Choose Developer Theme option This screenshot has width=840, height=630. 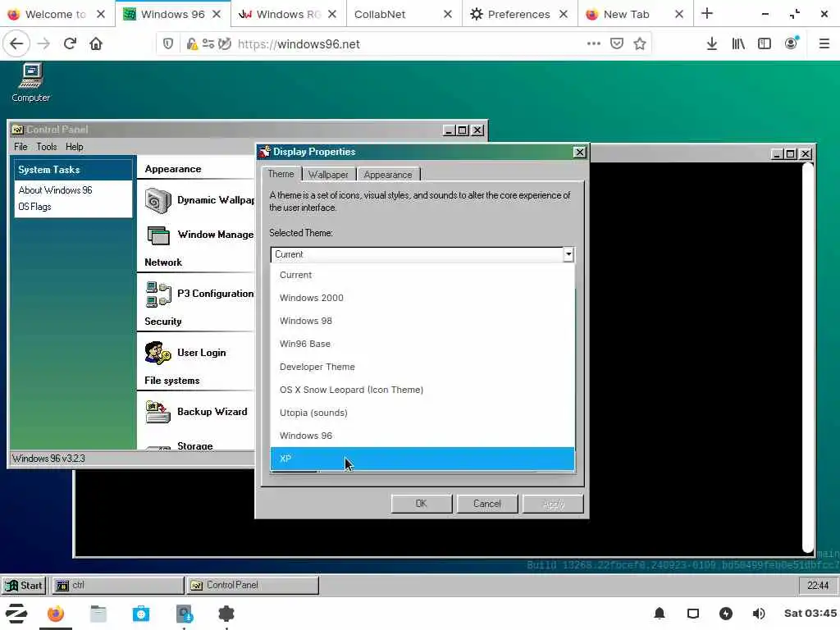(x=422, y=367)
